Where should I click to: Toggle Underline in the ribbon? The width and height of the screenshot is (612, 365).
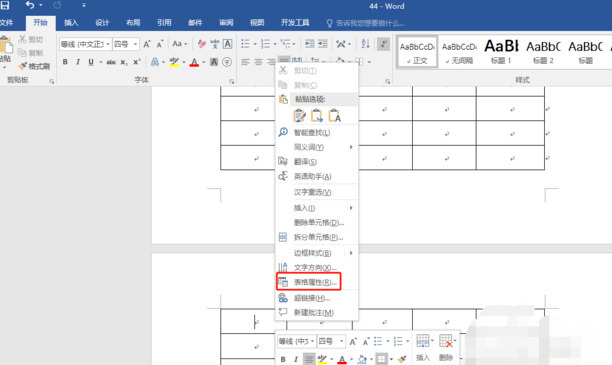tap(91, 62)
